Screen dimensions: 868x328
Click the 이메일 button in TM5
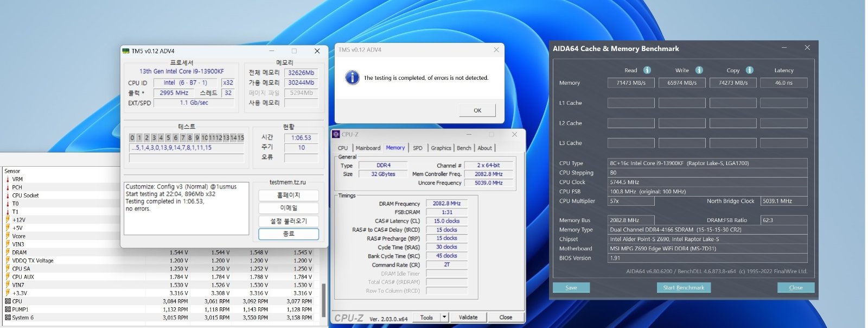(289, 208)
